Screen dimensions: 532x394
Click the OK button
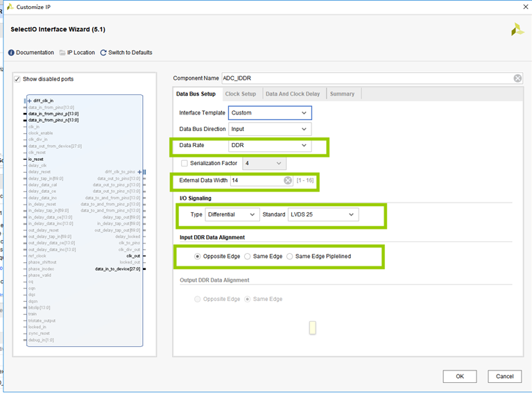pyautogui.click(x=460, y=377)
